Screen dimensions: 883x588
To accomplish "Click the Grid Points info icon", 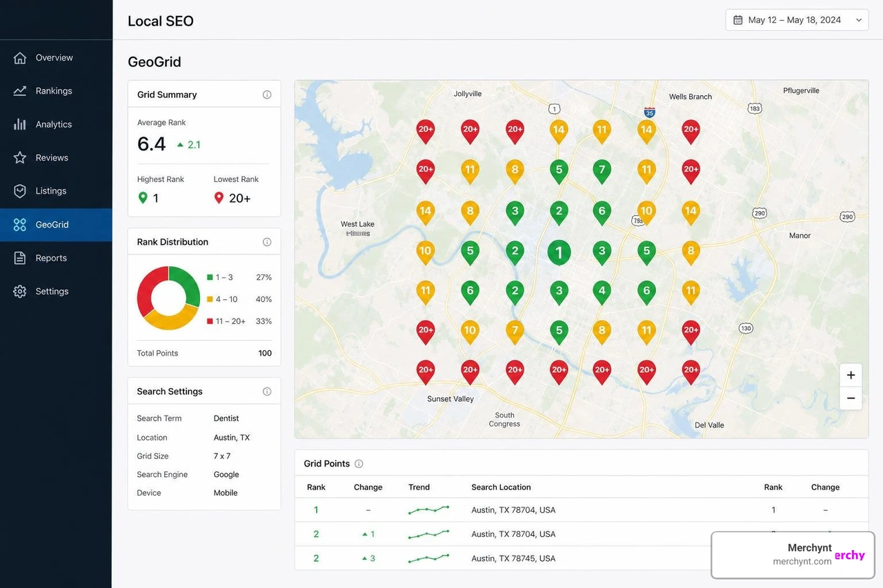I will coord(359,464).
